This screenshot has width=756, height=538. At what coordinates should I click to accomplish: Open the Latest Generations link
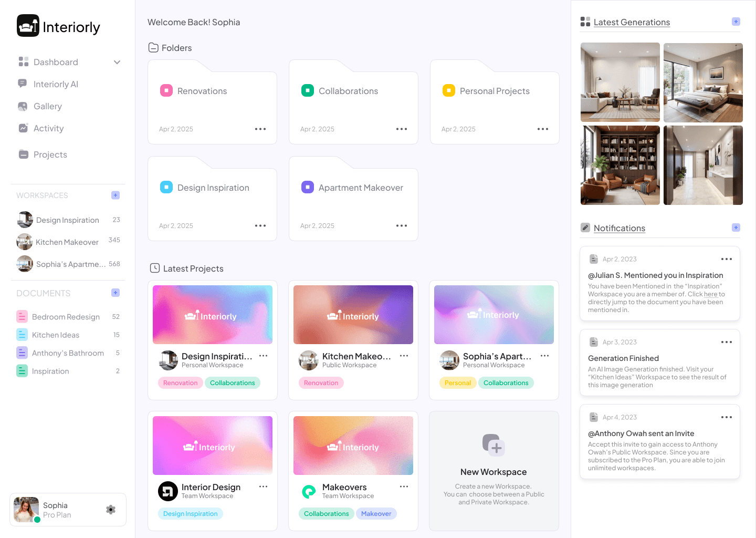(x=632, y=22)
